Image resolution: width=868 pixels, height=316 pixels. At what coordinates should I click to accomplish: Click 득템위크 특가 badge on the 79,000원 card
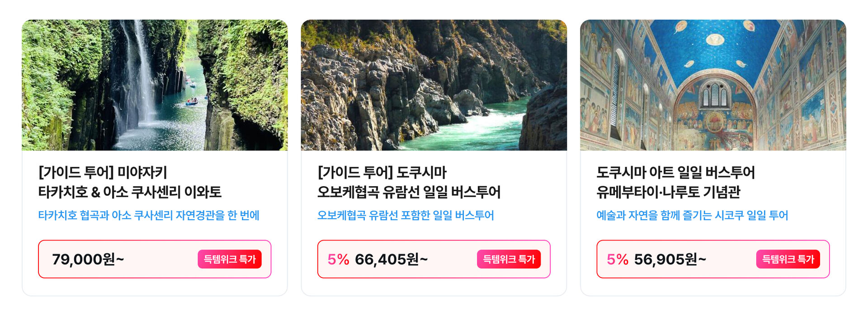[x=230, y=259]
